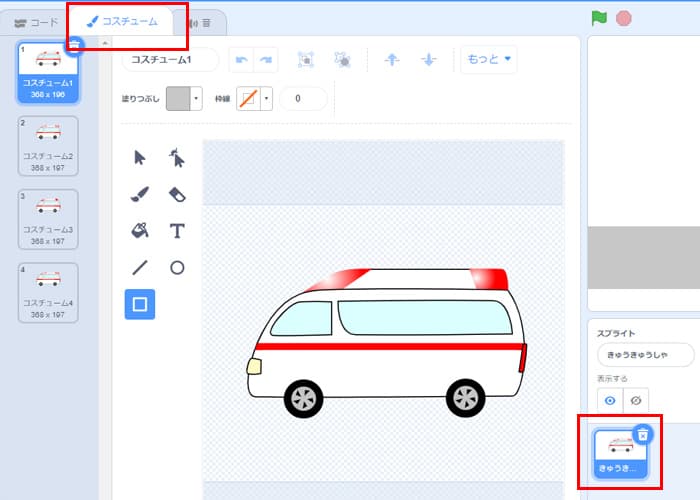Open the もっと dropdown menu
This screenshot has width=700, height=500.
[x=489, y=59]
